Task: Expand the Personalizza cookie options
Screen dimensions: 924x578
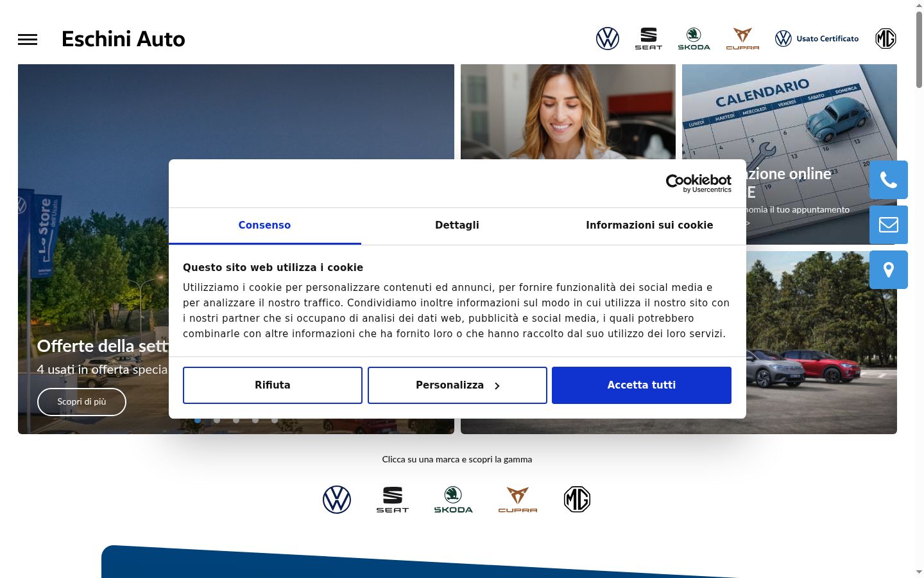Action: click(458, 385)
